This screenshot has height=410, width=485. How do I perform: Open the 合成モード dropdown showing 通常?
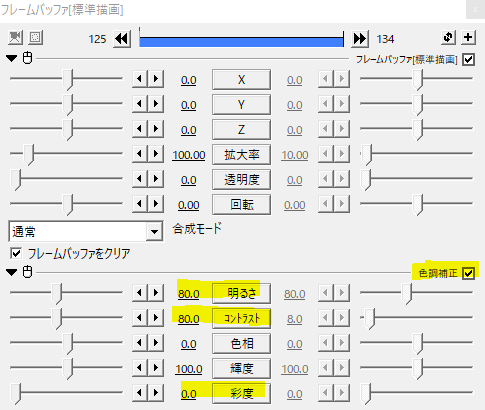click(86, 231)
